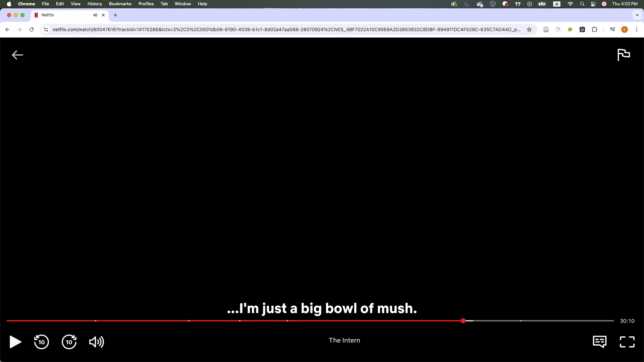Skip forward 10 seconds

[69, 342]
